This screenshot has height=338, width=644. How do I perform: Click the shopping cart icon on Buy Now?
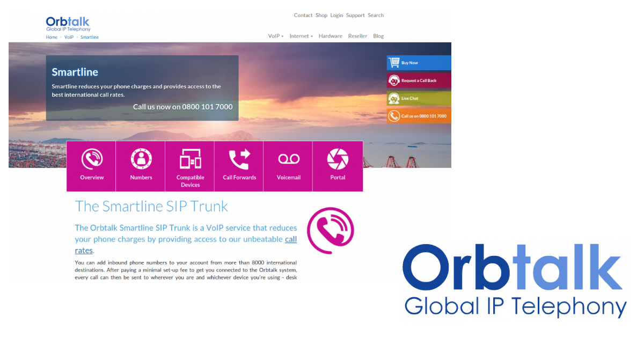(393, 62)
